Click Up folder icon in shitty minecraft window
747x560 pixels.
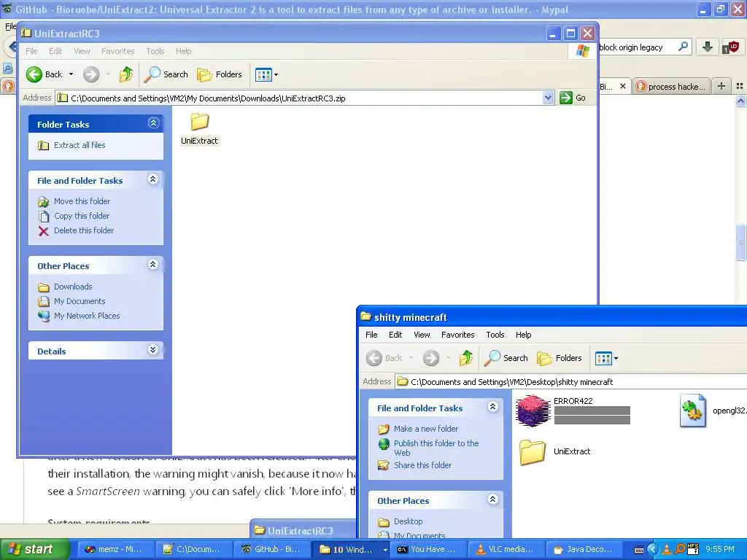466,358
